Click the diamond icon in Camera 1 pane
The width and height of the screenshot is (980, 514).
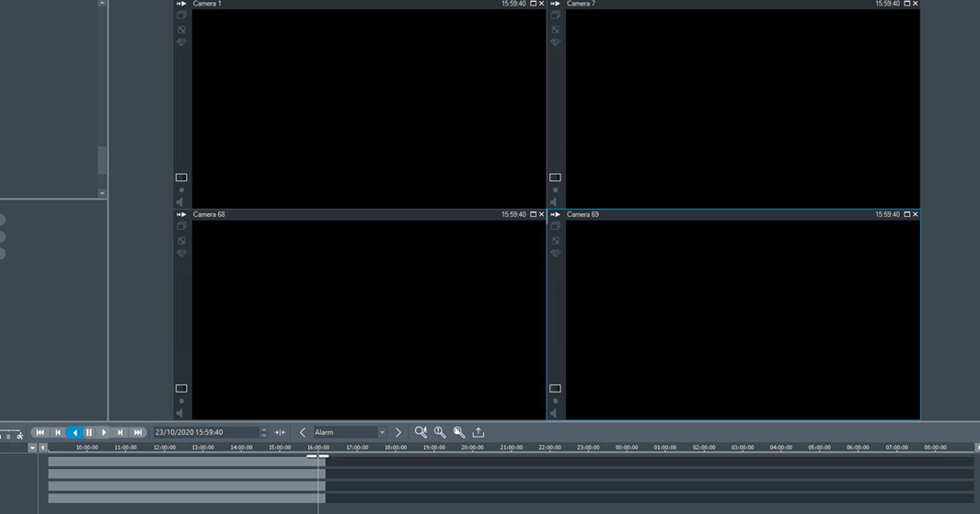(181, 42)
